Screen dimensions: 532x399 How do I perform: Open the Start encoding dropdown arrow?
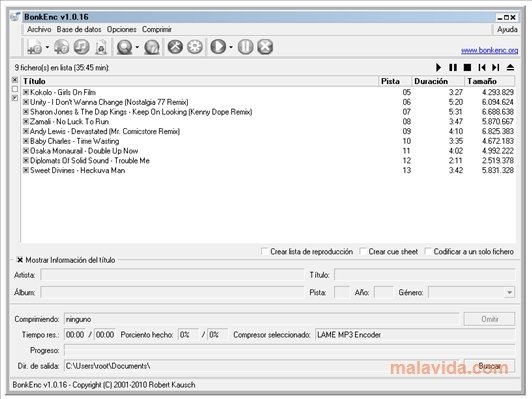(231, 47)
